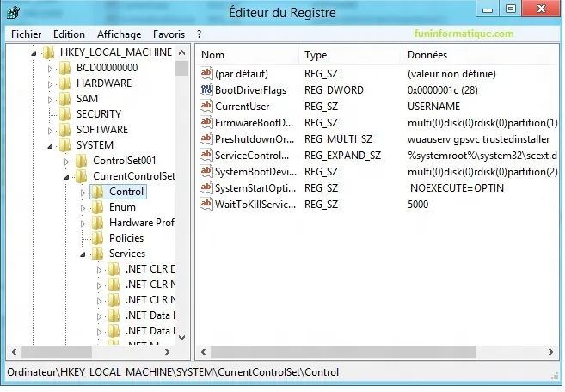Click the tree pane vertical scrollbar thumb
Screen dimensions: 565x392
tap(182, 68)
